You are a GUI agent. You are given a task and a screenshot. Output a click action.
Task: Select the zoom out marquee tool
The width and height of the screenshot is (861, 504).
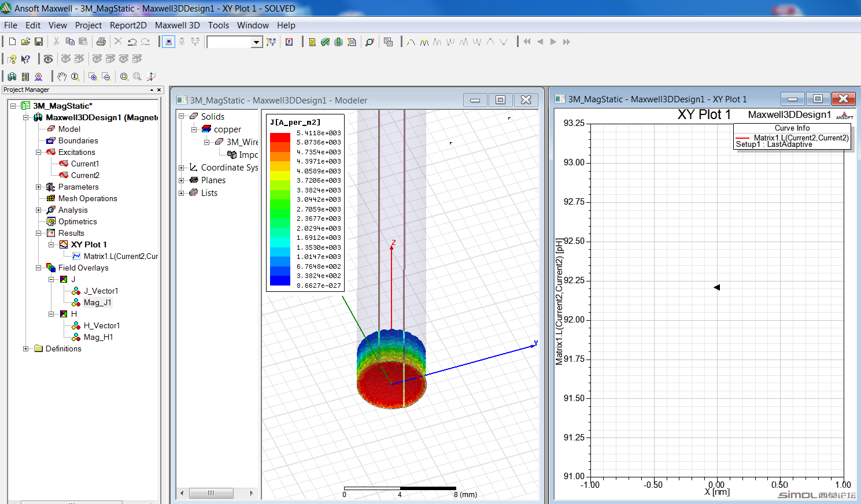(106, 76)
